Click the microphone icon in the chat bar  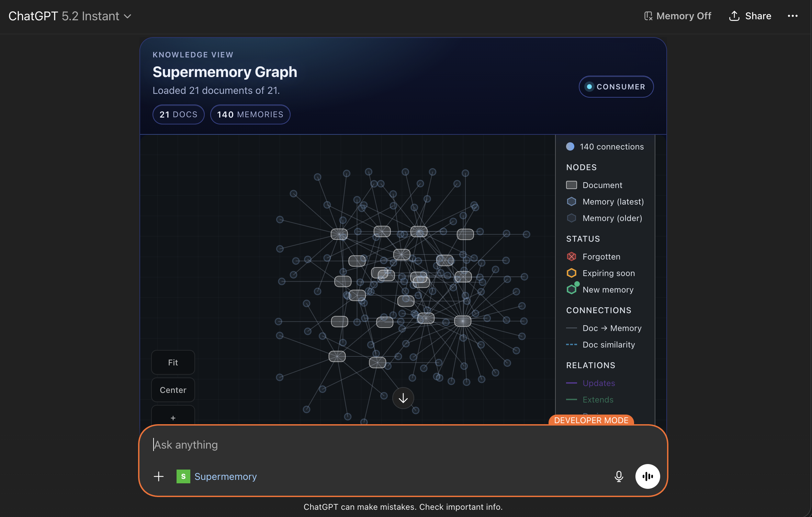click(x=619, y=476)
